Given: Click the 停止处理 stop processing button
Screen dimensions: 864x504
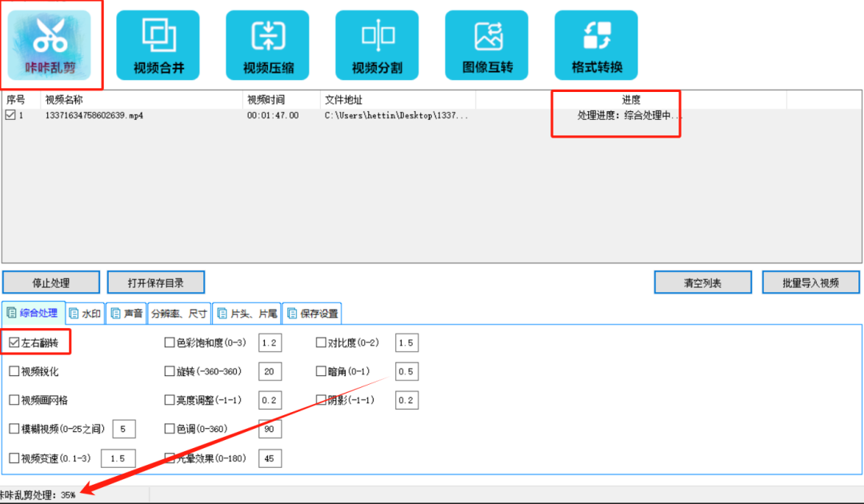Looking at the screenshot, I should 51,282.
